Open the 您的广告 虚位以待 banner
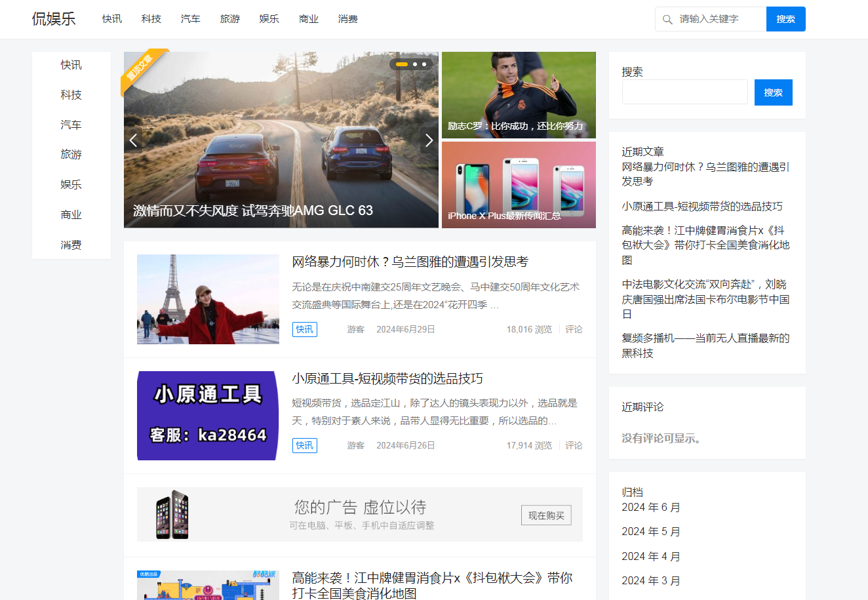Viewport: 868px width, 600px height. (360, 515)
